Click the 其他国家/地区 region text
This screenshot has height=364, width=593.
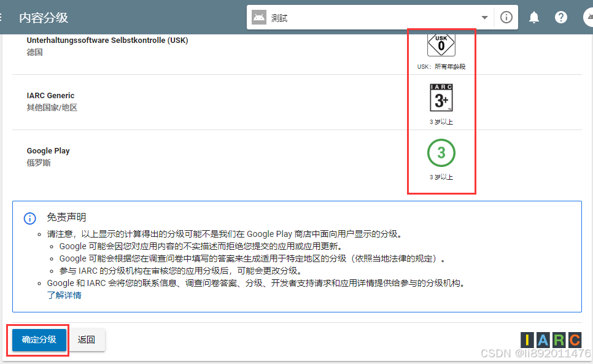click(52, 107)
